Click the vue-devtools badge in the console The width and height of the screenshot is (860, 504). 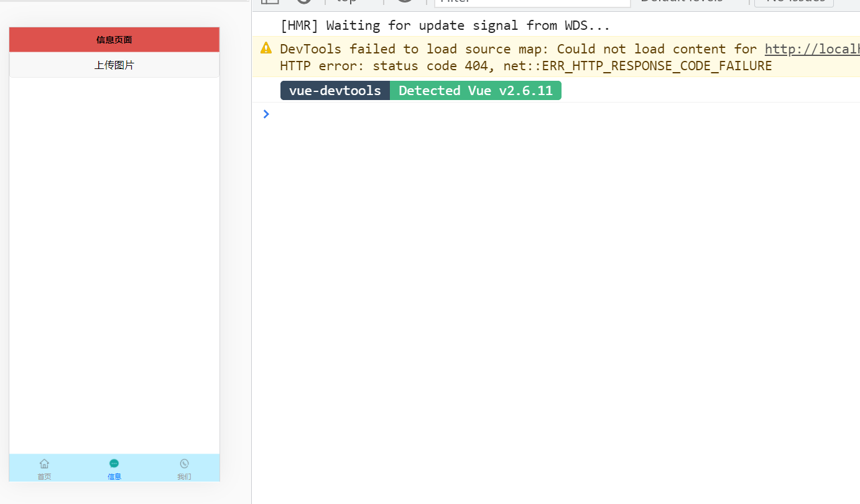click(335, 90)
